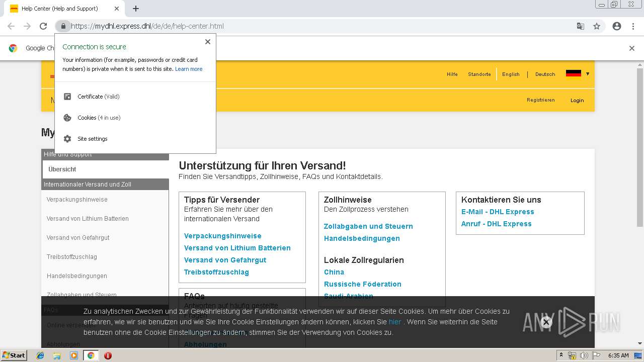Reload the page with the refresh icon

point(43,26)
